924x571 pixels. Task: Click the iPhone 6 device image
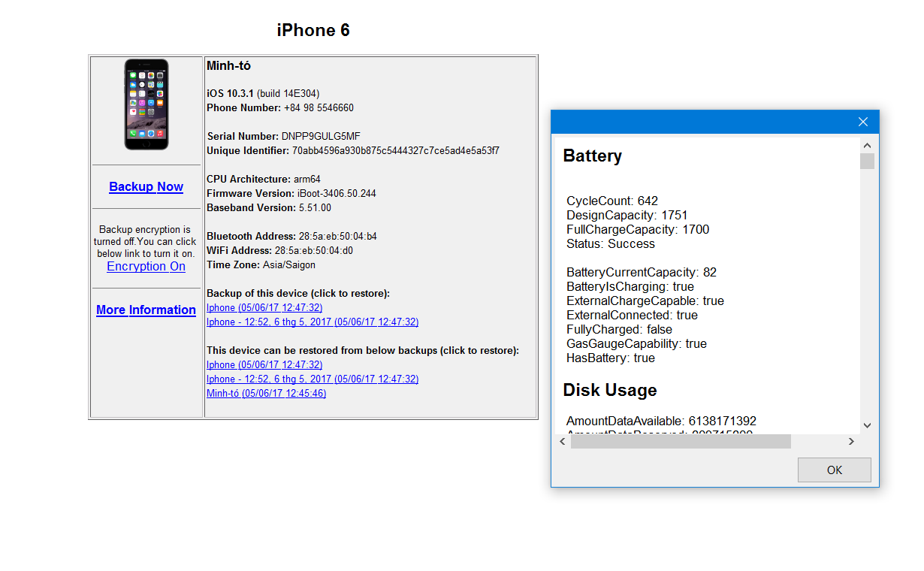146,104
